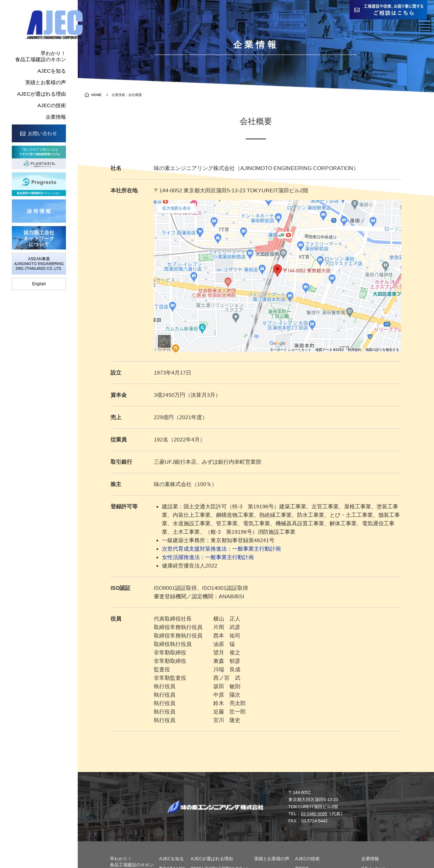Click the AJEC logo

[x=54, y=25]
